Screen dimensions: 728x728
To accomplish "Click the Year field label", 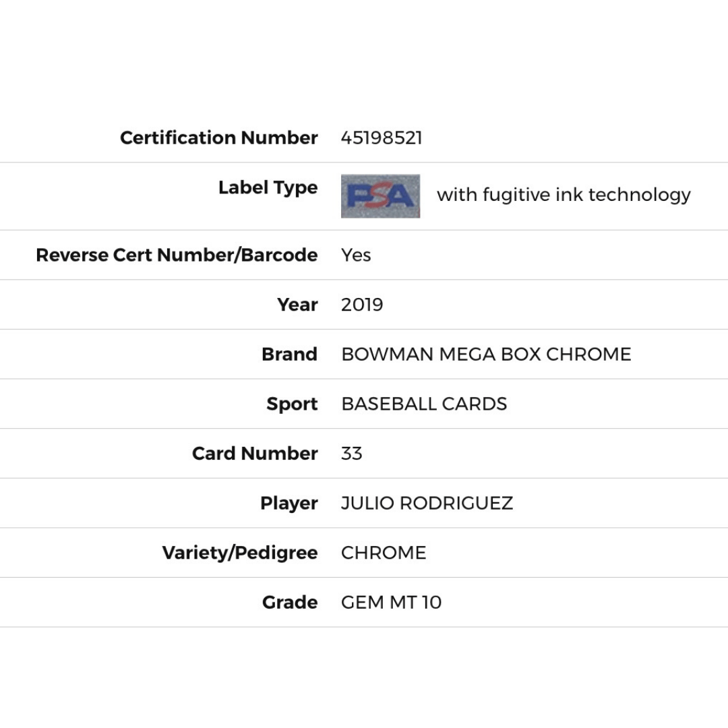I will pyautogui.click(x=297, y=305).
